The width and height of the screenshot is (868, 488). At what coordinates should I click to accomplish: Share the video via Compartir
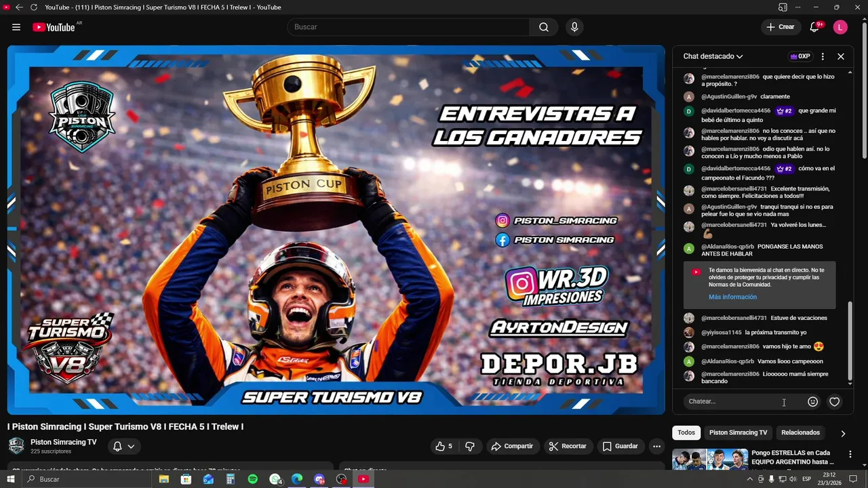point(512,446)
